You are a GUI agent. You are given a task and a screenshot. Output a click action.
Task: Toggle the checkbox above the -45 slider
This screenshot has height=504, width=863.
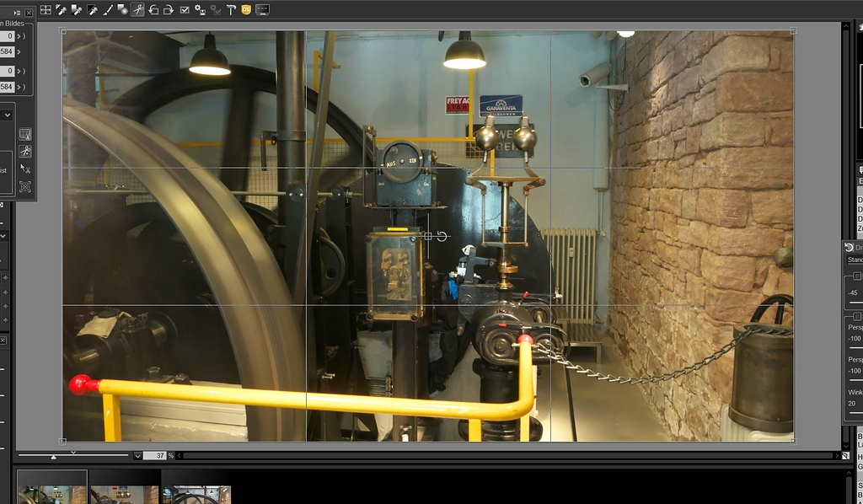coord(857,276)
